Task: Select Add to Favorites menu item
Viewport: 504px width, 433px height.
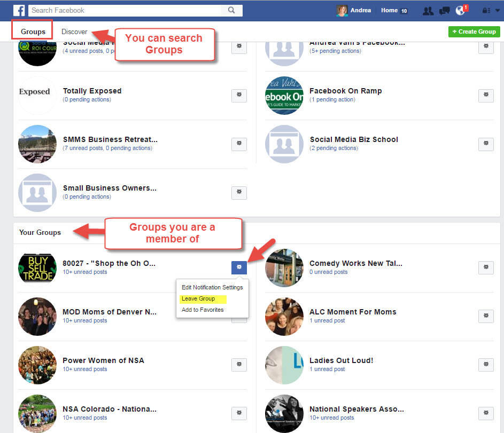Action: point(203,310)
